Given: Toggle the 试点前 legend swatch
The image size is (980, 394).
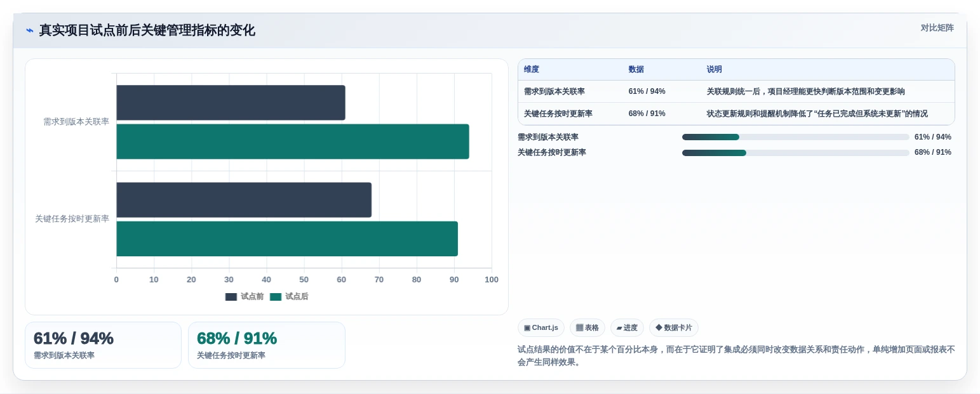Looking at the screenshot, I should point(231,297).
